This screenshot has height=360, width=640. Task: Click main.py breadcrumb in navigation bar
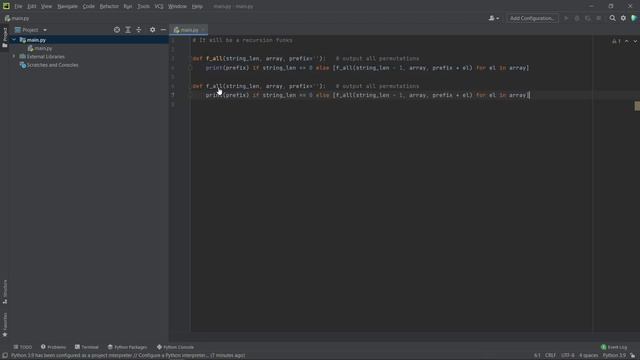click(x=17, y=18)
